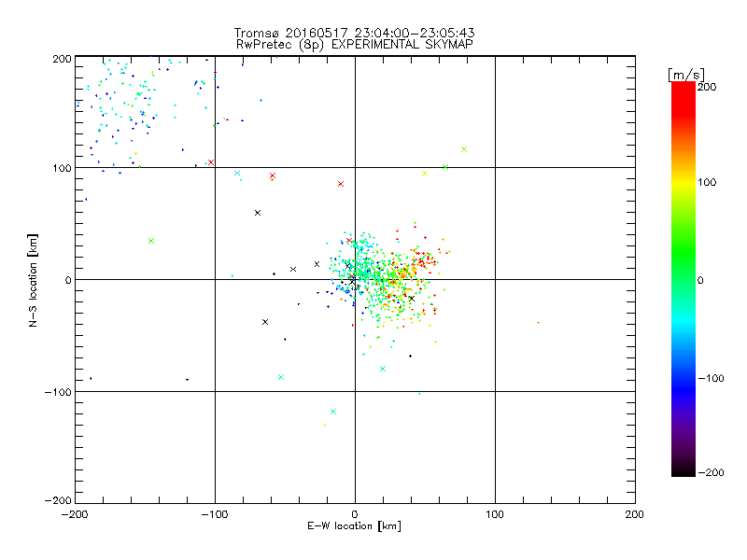Click the red region of the colorbar
This screenshot has height=560, width=747.
click(x=684, y=100)
